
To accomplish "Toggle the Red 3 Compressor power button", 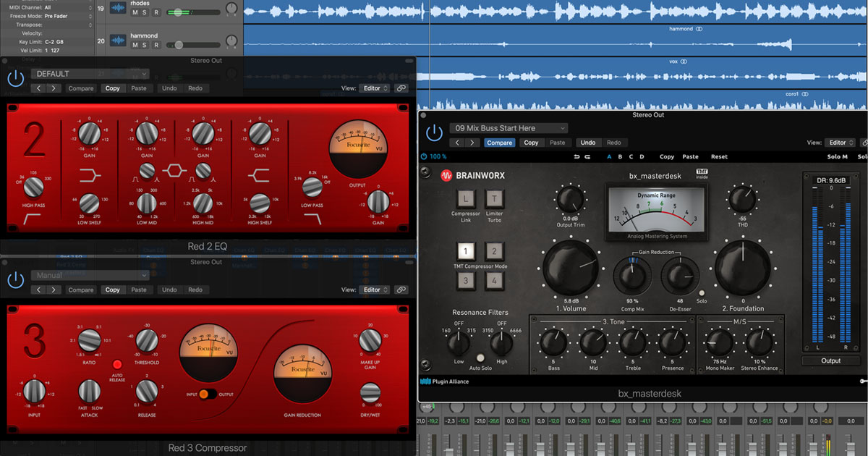I will point(15,280).
